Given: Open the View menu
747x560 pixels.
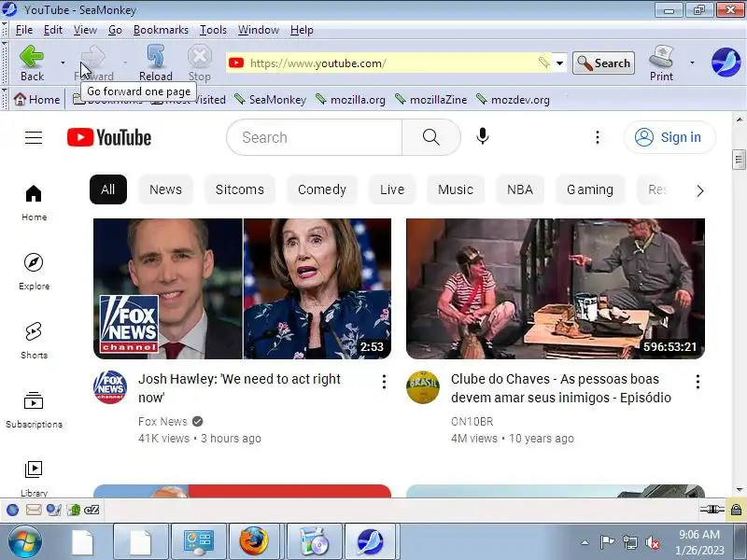Looking at the screenshot, I should point(85,30).
